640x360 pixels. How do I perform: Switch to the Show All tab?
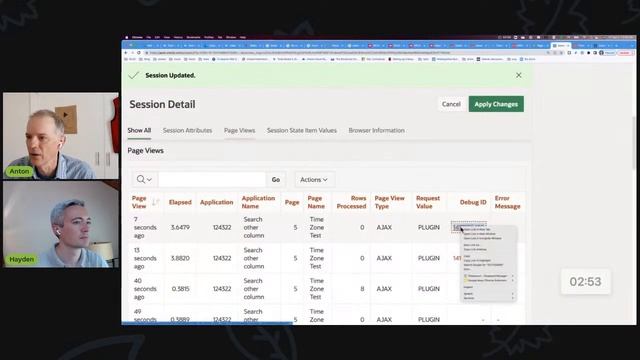[x=139, y=130]
